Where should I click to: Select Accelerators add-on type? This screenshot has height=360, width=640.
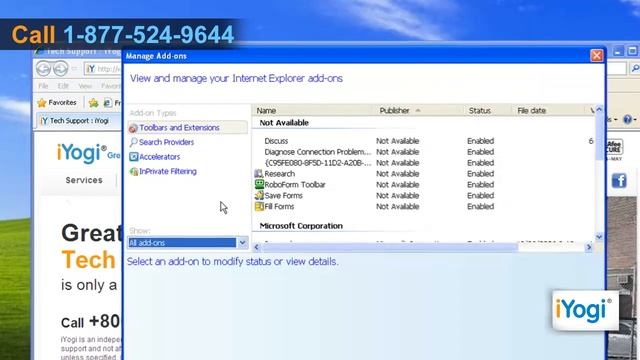(x=159, y=157)
